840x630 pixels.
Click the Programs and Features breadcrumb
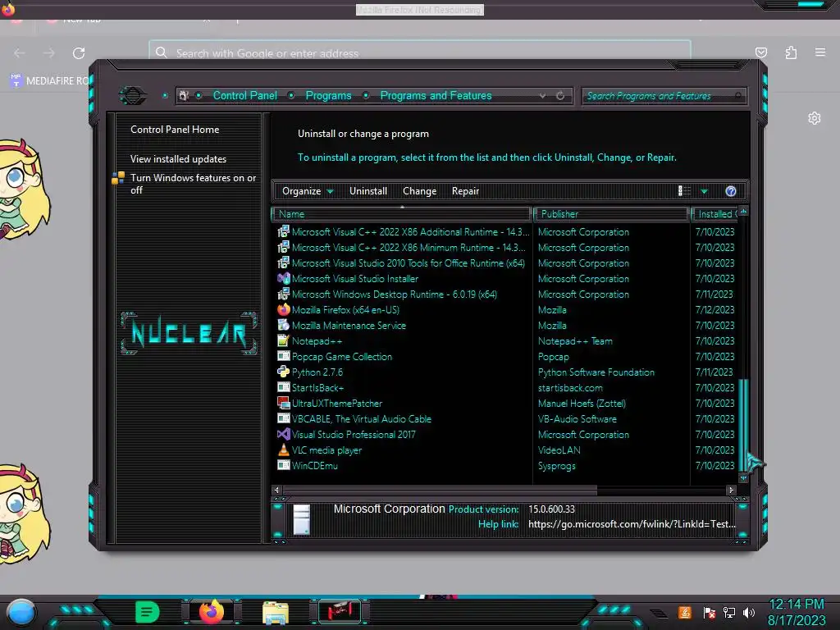pyautogui.click(x=436, y=95)
